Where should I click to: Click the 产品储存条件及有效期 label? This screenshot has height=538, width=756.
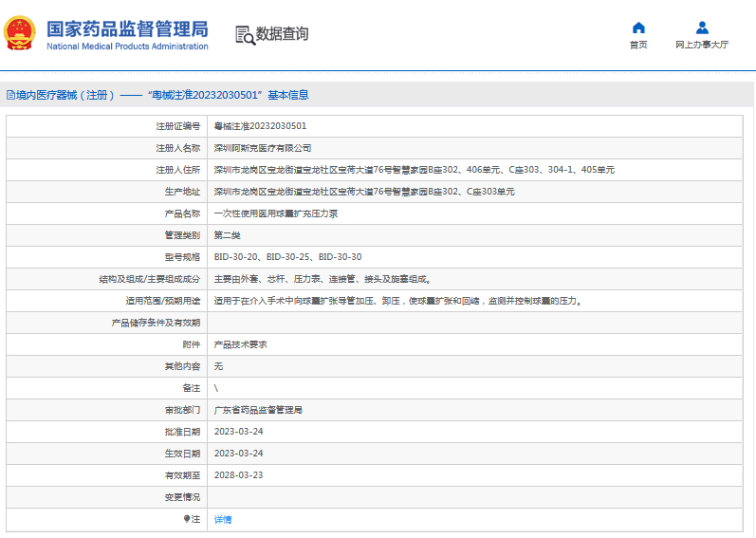(156, 323)
